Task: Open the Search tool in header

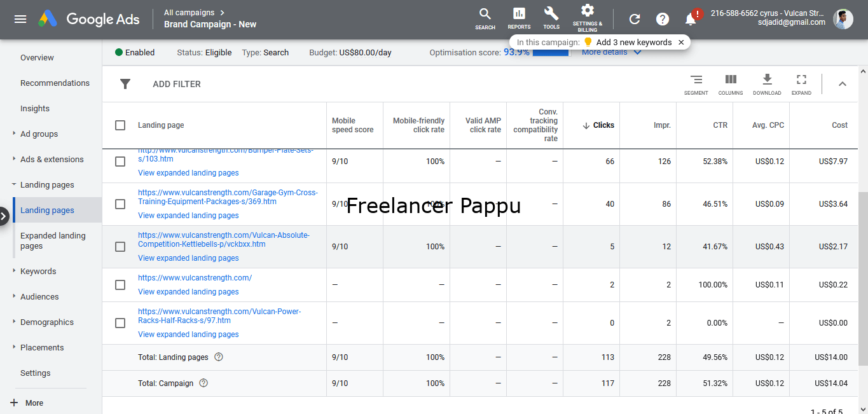Action: point(485,18)
